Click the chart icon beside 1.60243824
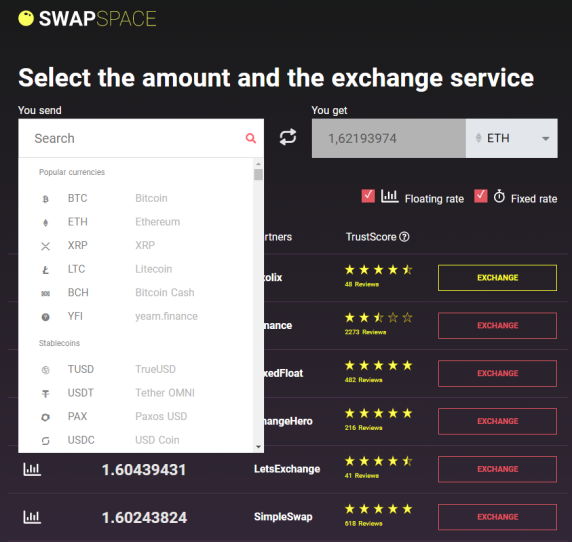The height and width of the screenshot is (542, 572). pyautogui.click(x=32, y=517)
